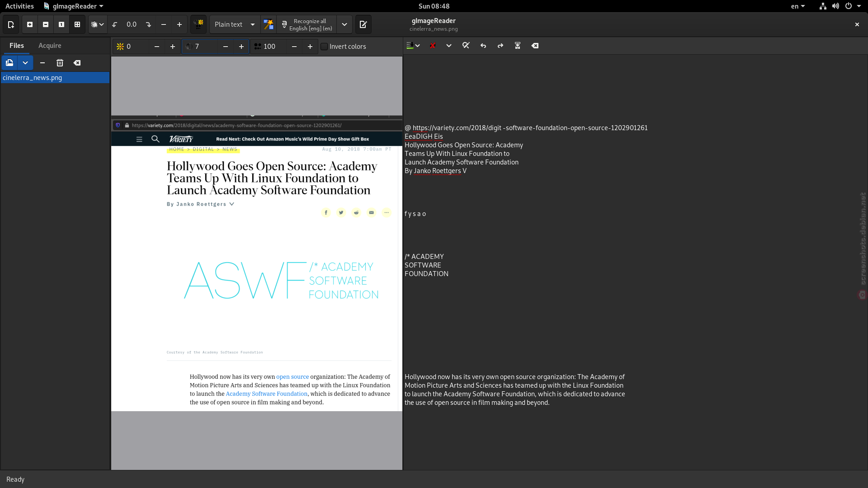Open the gImageReader application menu
The image size is (868, 488).
[74, 6]
